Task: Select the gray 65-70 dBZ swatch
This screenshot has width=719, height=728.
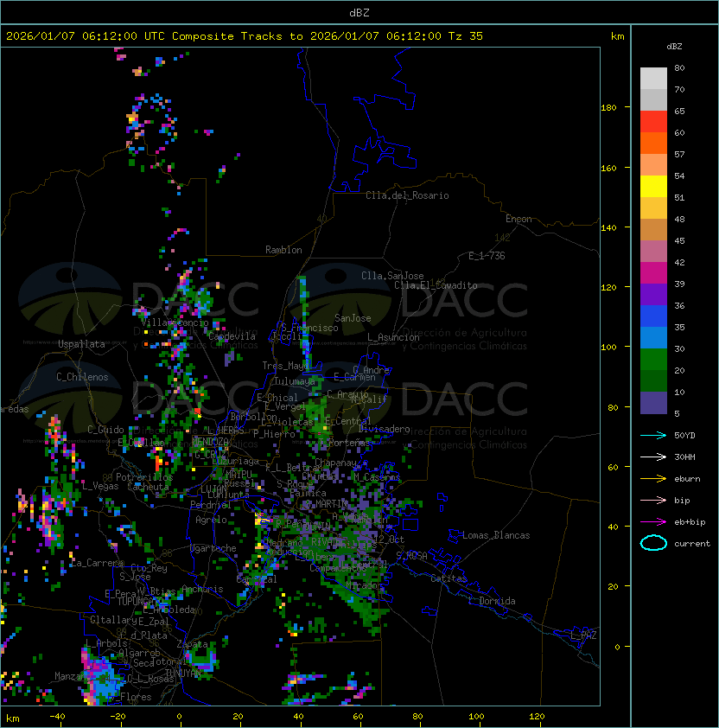Action: 653,99
